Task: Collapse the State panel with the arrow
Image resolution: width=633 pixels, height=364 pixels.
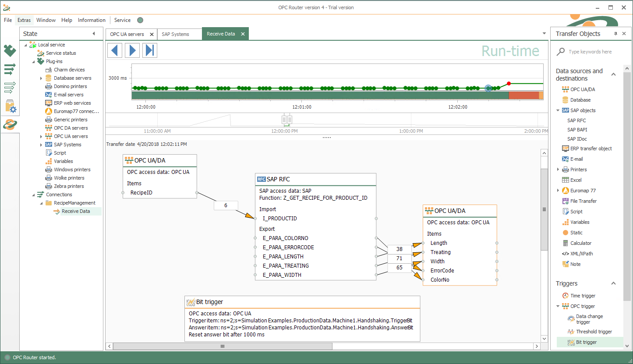Action: point(93,34)
